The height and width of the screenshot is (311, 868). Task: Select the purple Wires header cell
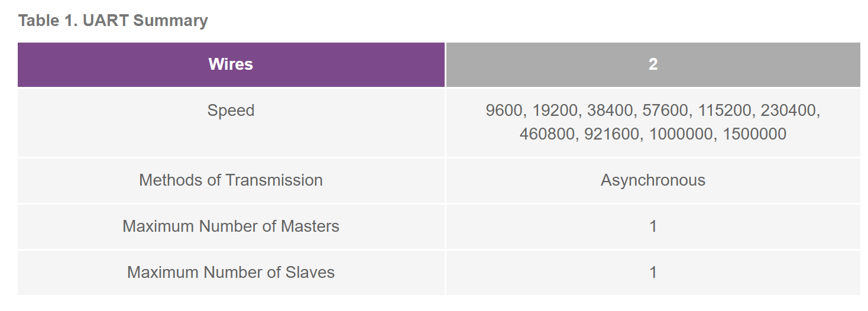click(231, 64)
